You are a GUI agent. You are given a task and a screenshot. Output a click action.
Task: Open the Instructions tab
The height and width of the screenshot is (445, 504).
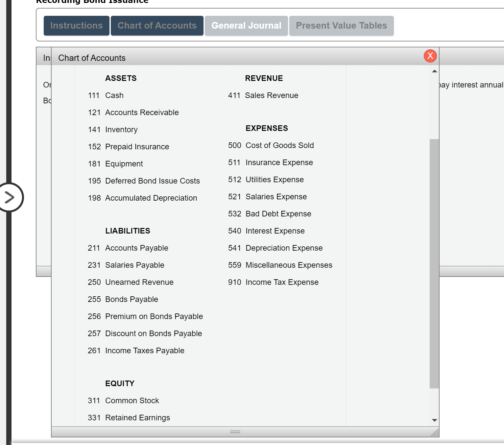click(x=77, y=26)
